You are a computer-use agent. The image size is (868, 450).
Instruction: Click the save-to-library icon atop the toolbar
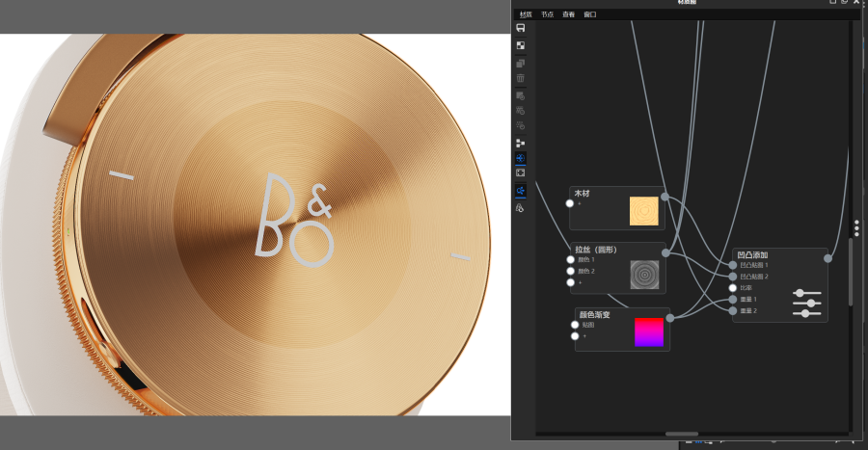tap(521, 28)
